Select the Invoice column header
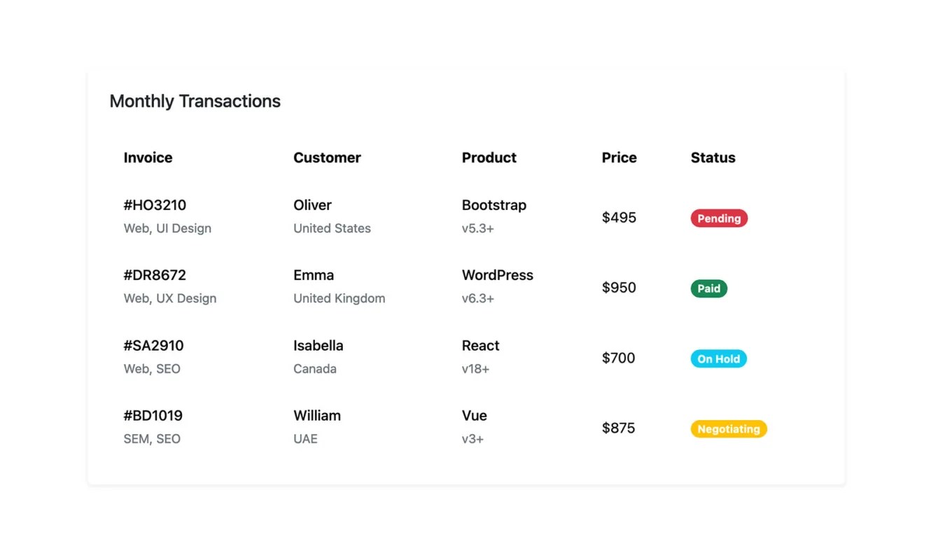Screen dimensions: 933x560 [x=148, y=157]
